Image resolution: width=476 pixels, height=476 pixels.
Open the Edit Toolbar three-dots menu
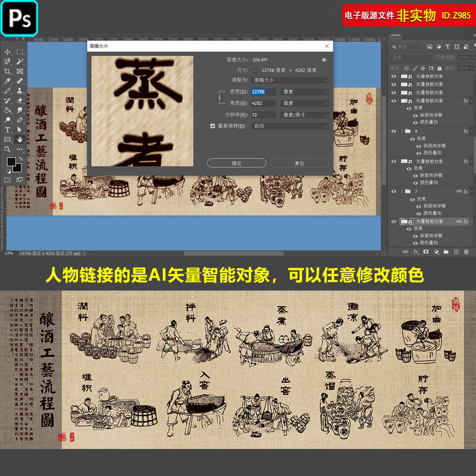pyautogui.click(x=20, y=149)
